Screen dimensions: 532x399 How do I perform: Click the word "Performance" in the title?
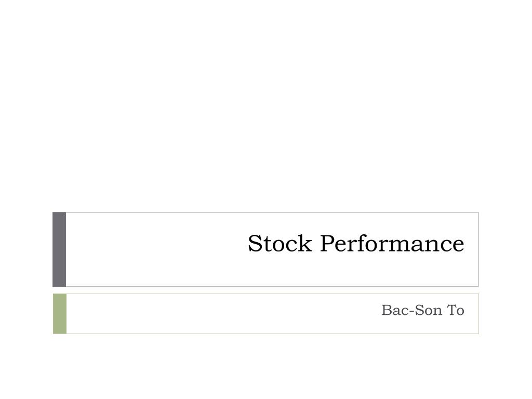coord(392,243)
